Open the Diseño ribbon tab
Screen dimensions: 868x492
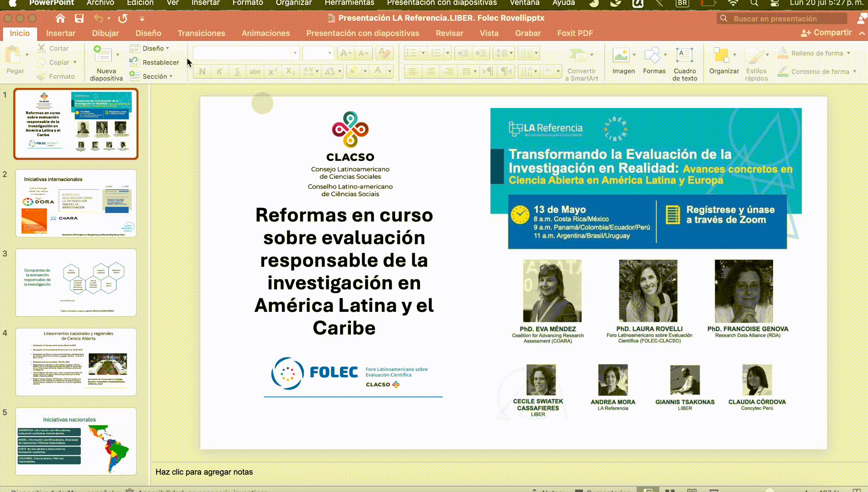[148, 33]
